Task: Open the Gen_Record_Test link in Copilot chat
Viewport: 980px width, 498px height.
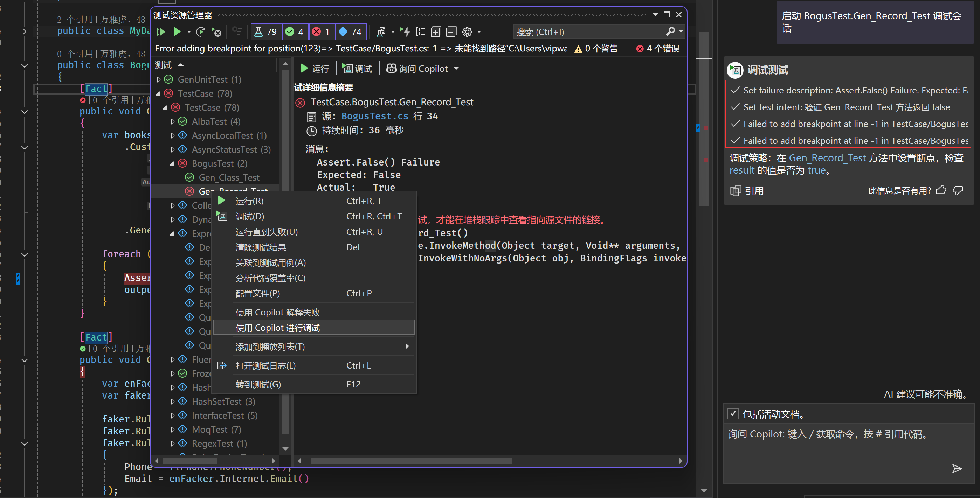Action: (827, 158)
